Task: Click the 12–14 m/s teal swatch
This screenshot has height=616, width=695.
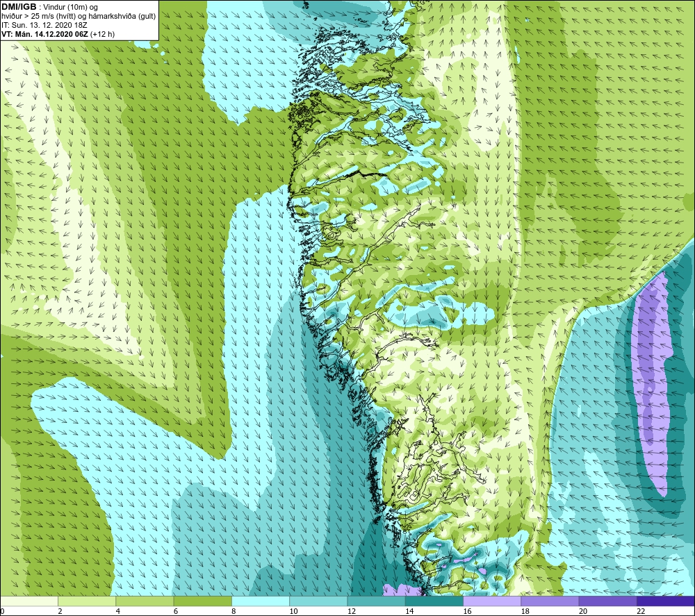Action: (376, 601)
